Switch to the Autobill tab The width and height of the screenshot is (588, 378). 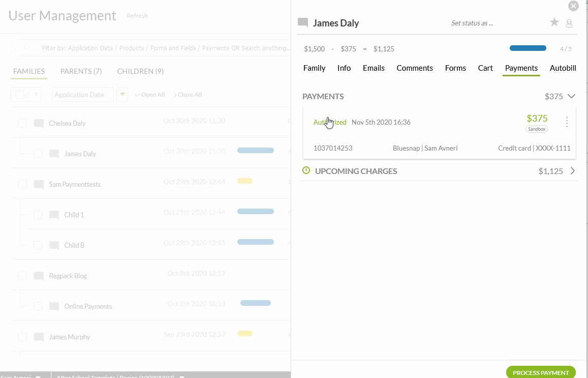(563, 68)
